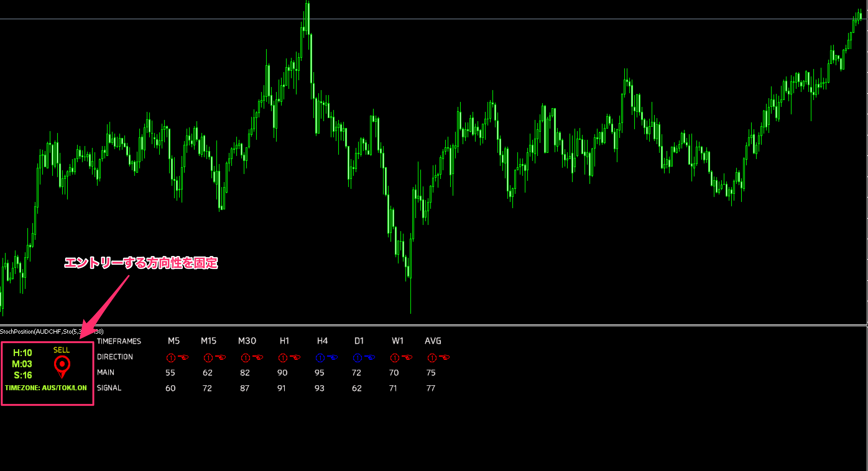Click the M15 column header
Screen dimensions: 868x471
(x=209, y=341)
